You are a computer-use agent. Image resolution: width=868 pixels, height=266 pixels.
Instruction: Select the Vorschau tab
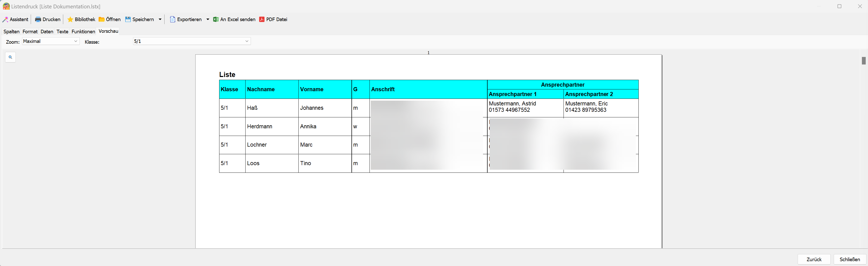point(108,31)
